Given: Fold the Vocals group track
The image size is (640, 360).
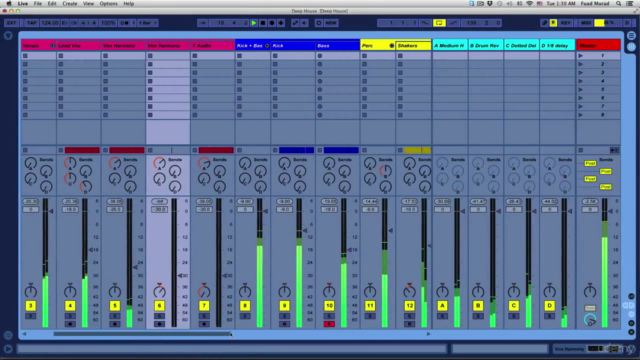Looking at the screenshot, I should click(52, 46).
